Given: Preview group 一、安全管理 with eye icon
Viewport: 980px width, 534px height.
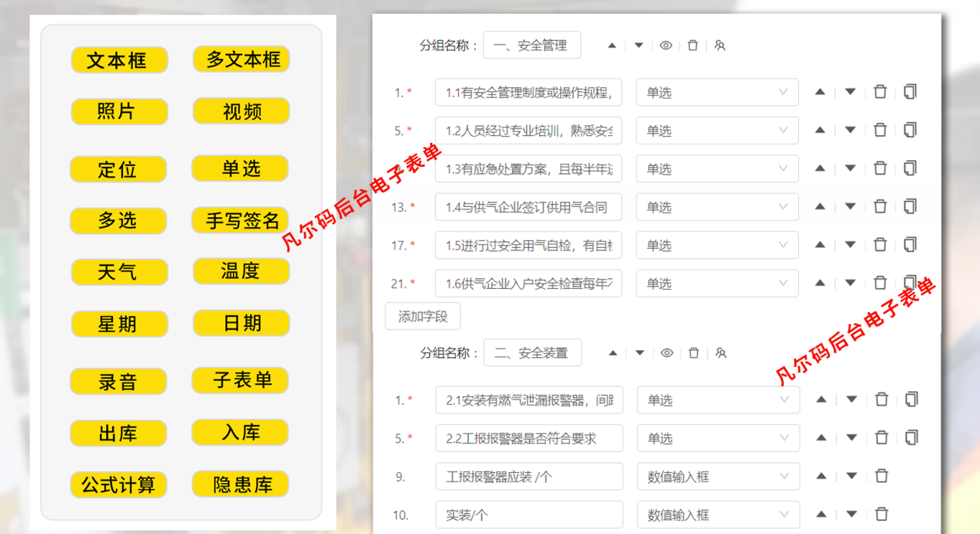Looking at the screenshot, I should (x=665, y=45).
